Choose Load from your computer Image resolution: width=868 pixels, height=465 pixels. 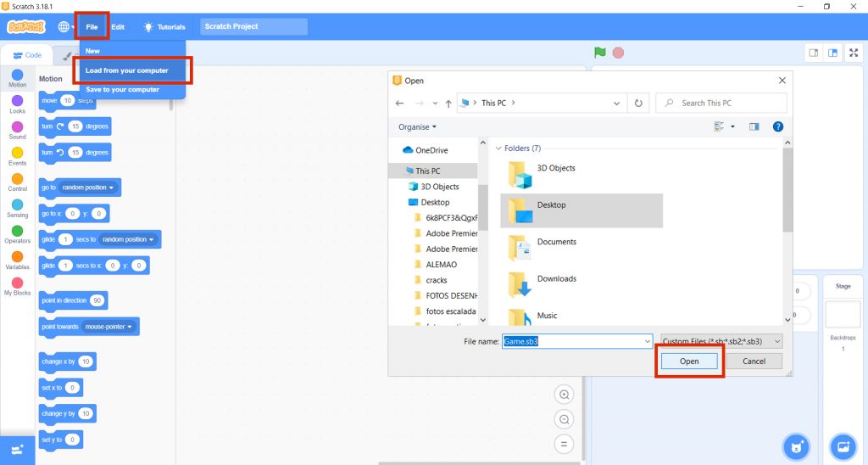[x=132, y=70]
